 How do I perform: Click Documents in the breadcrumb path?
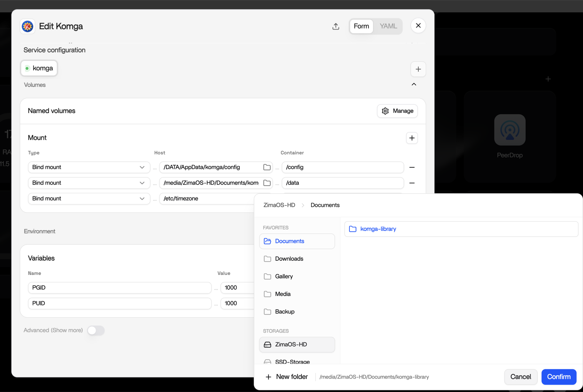(x=325, y=205)
